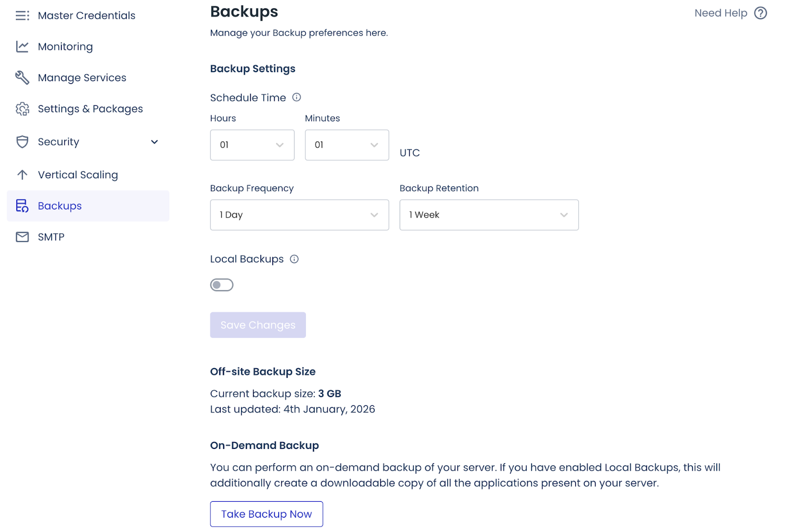Expand the Backup Frequency dropdown

pyautogui.click(x=299, y=215)
